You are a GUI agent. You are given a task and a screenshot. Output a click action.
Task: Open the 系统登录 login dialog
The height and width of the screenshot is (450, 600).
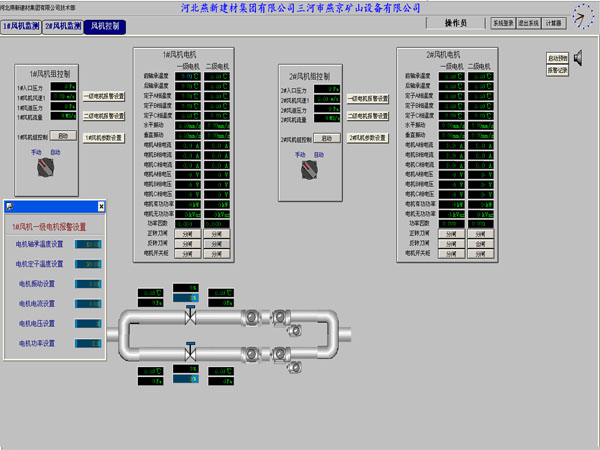[x=503, y=23]
